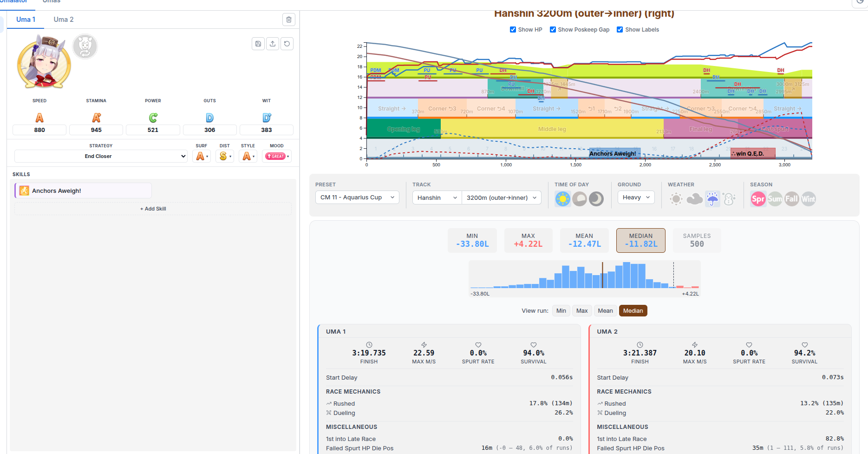
Task: Click the Speed rank A icon
Action: point(39,118)
